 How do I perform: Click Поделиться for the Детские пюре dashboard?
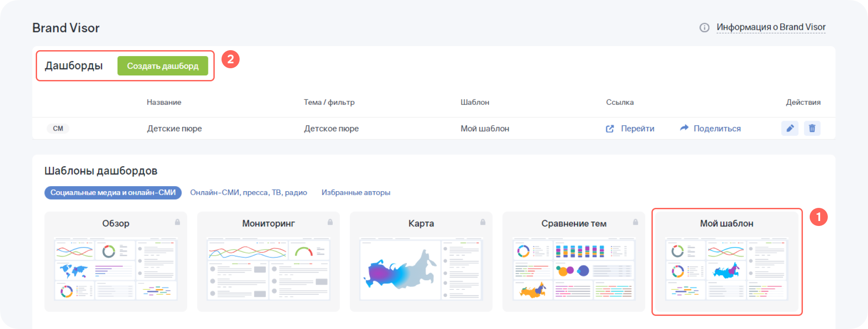[717, 129]
